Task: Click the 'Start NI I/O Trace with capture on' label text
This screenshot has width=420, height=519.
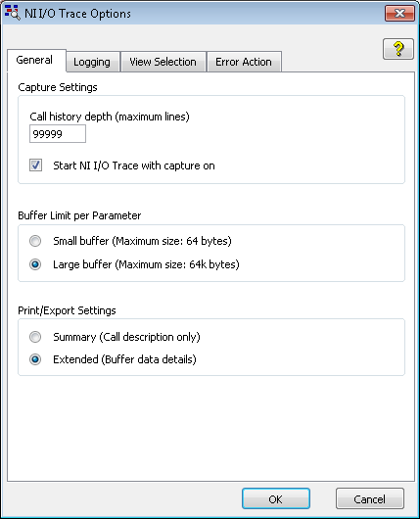Action: (x=134, y=165)
